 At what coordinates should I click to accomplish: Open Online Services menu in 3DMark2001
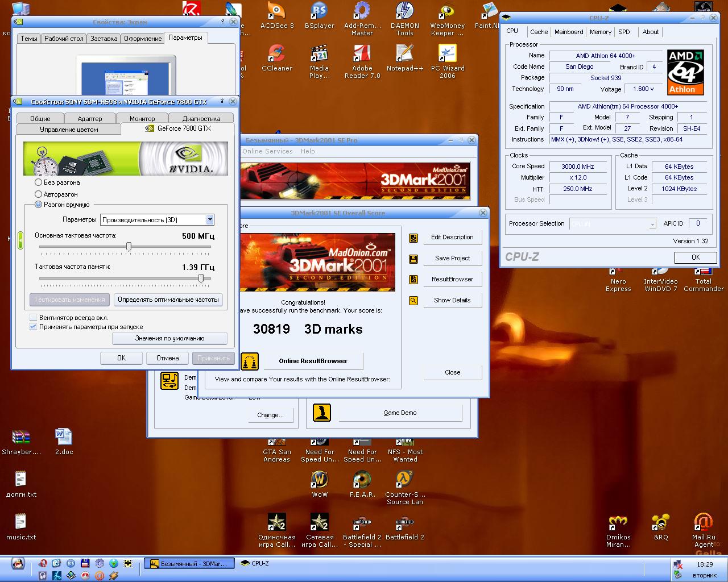tap(267, 151)
